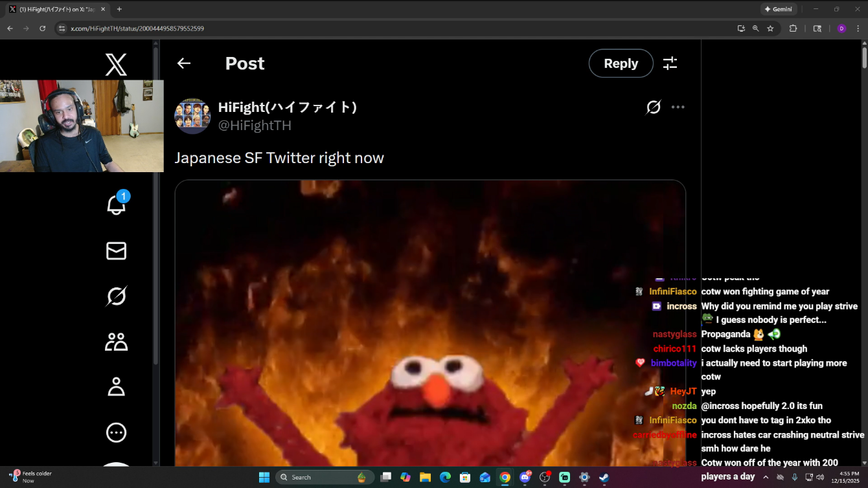Click chat username HeyJT

click(683, 392)
